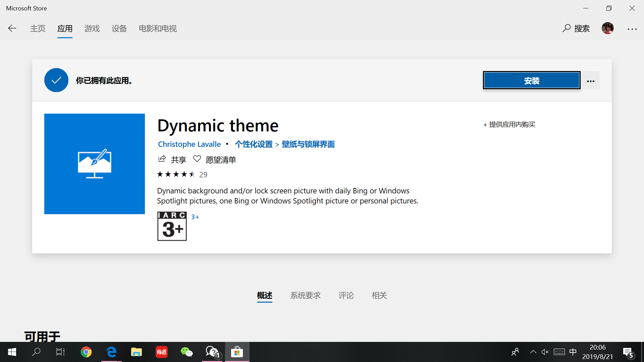Open the touch keyboard tray icon
Viewport: 644px width, 362px height.
tap(559, 352)
